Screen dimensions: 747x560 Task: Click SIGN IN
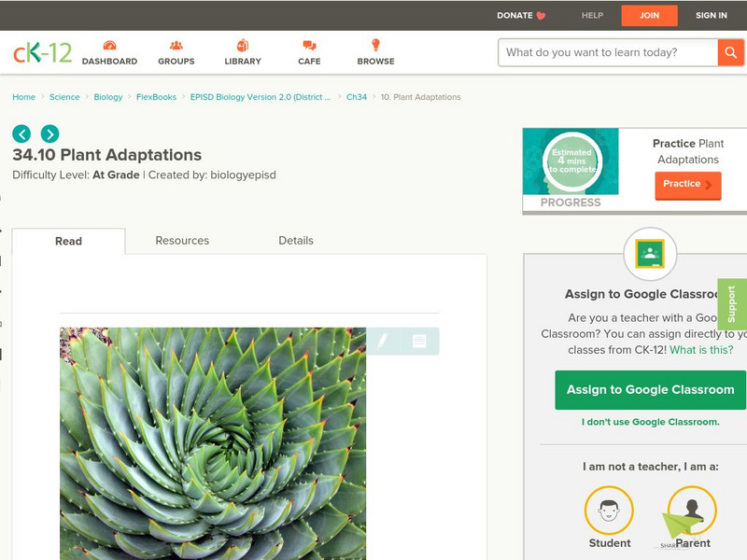pyautogui.click(x=712, y=15)
